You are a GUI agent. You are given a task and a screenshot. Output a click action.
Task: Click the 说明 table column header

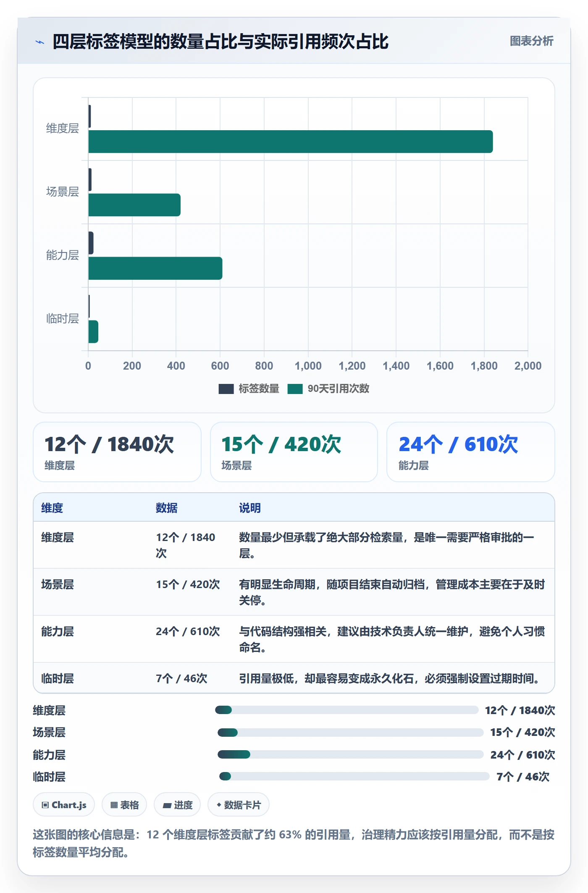[250, 508]
